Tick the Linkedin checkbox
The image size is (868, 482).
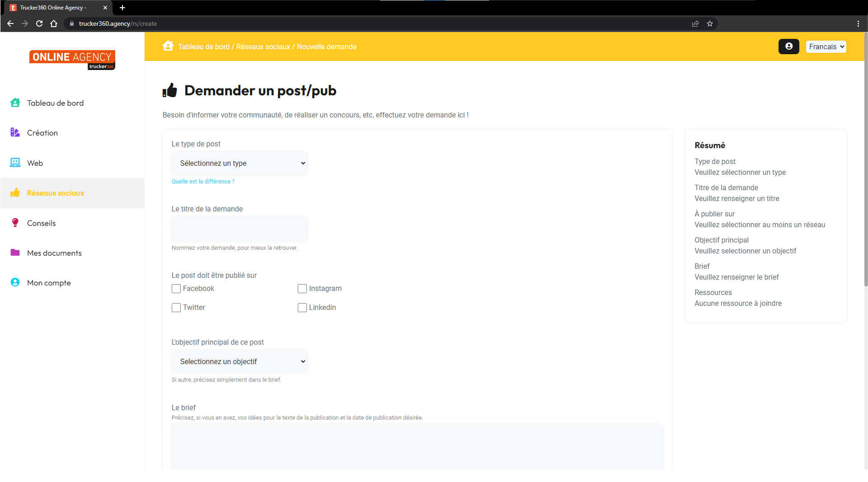302,308
